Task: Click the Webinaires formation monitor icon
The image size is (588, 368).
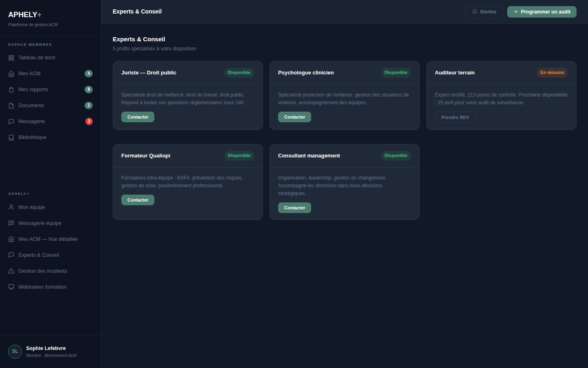Action: coord(11,287)
